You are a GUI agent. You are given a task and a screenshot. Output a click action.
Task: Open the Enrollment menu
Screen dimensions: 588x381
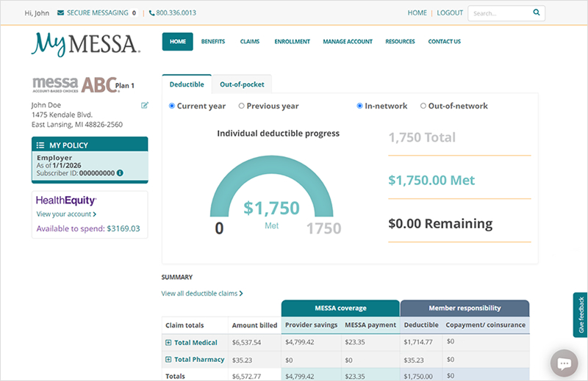point(292,42)
